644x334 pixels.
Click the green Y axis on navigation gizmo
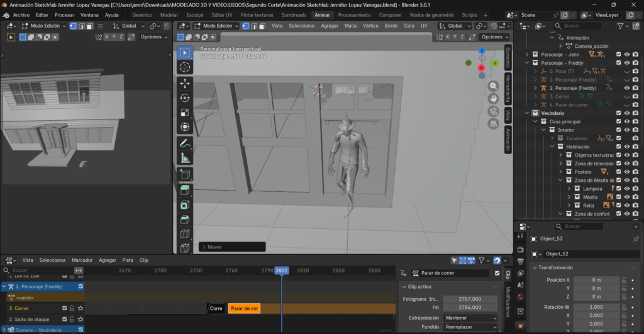pos(495,64)
